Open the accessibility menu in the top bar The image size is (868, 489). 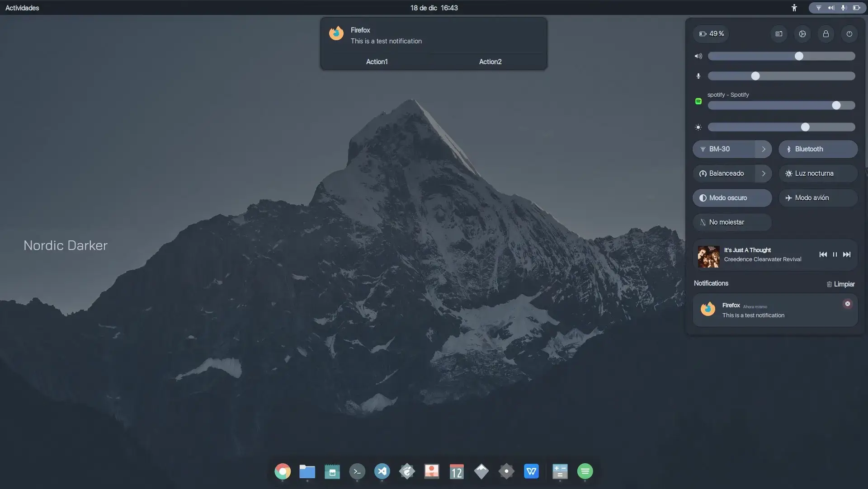click(x=794, y=8)
